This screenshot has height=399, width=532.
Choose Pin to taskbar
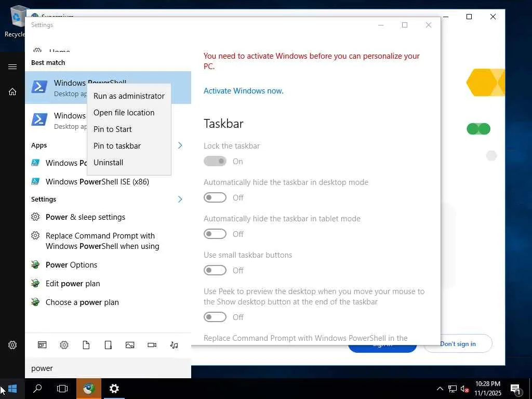129,146
